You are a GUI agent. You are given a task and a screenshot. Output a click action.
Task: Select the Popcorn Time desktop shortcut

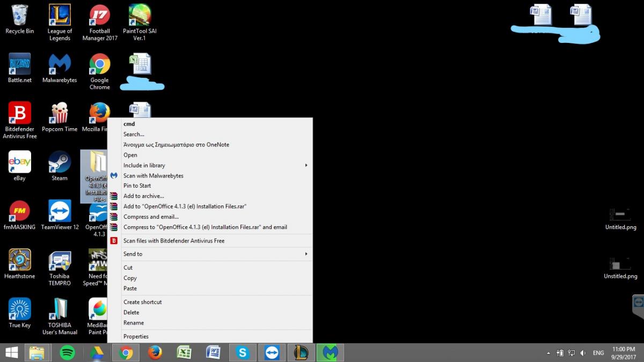point(60,117)
